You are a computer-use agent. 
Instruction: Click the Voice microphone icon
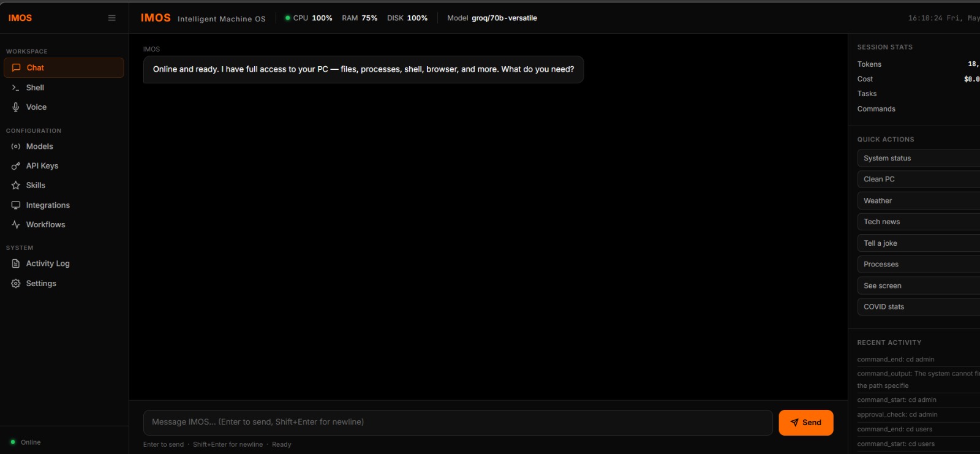[16, 107]
